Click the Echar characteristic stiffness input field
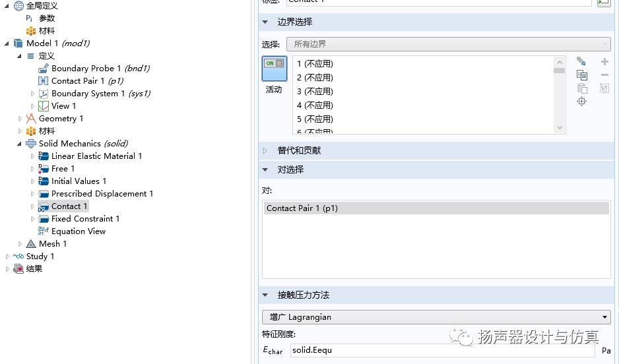 (442, 350)
